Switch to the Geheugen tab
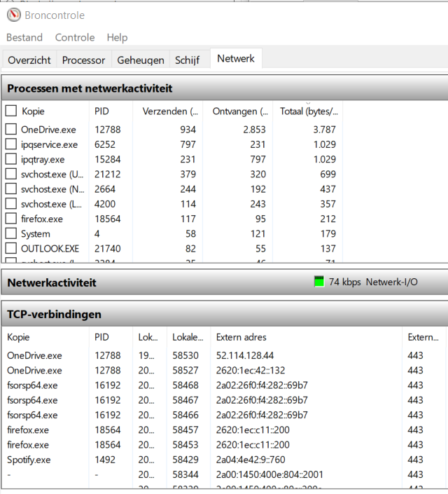448x494 pixels. click(x=141, y=60)
